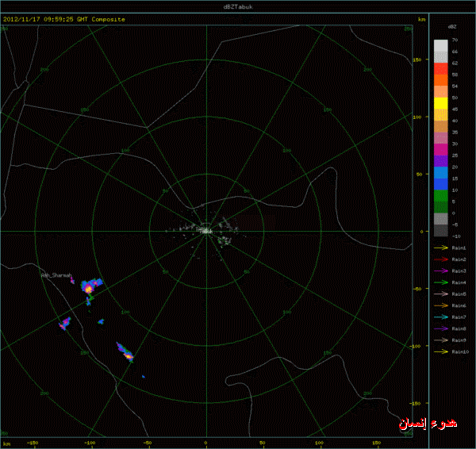
Task: Click the Rain3 legend label
Action: point(459,271)
